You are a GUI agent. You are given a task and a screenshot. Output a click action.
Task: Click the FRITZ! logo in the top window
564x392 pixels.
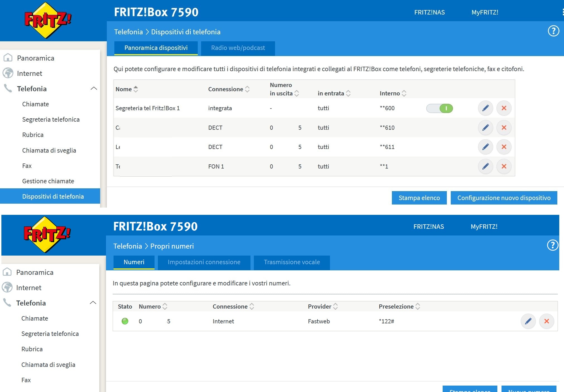click(x=48, y=20)
